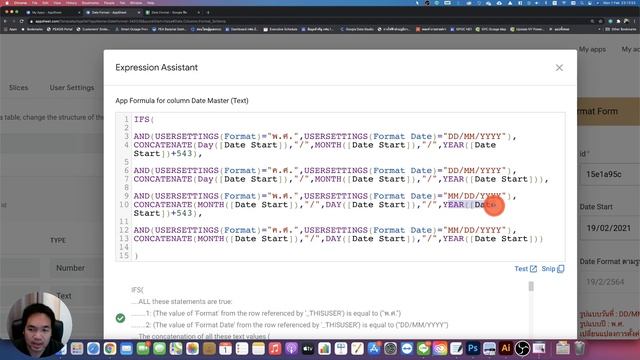Open the Slices tab in the background page
Screen dimensions: 640x360
pos(18,87)
